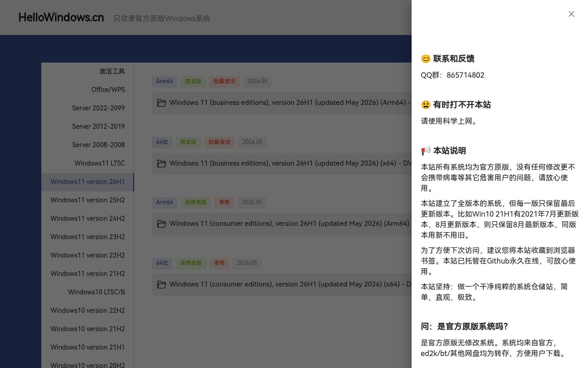Go to Windows10 version 21H1
This screenshot has width=588, height=368.
coord(88,347)
